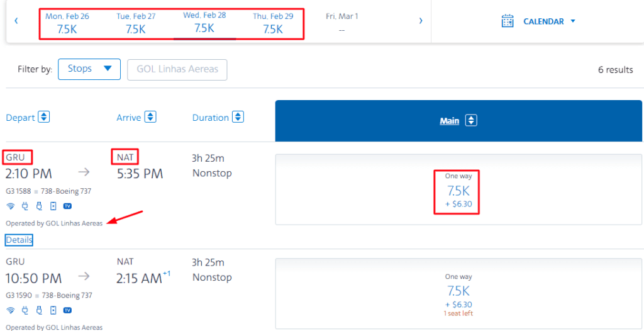Click the TV icon on flight G3 1590
644x331 pixels.
click(67, 310)
